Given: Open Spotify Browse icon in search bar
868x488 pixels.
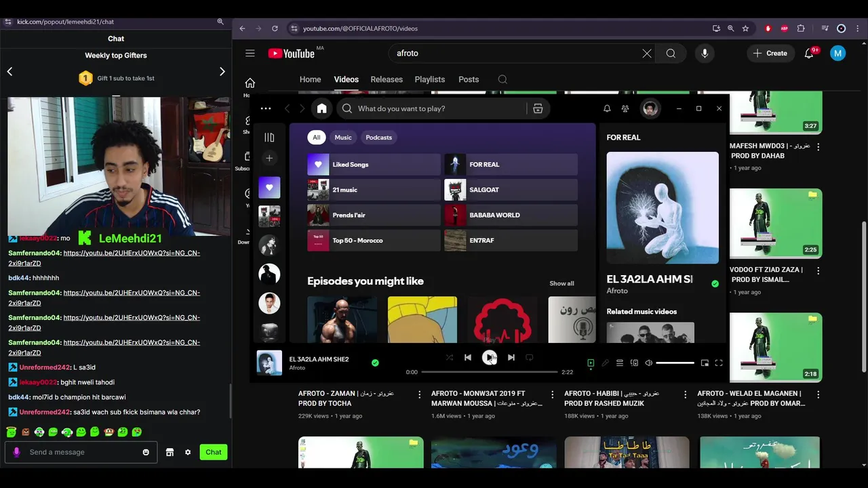Looking at the screenshot, I should [538, 108].
